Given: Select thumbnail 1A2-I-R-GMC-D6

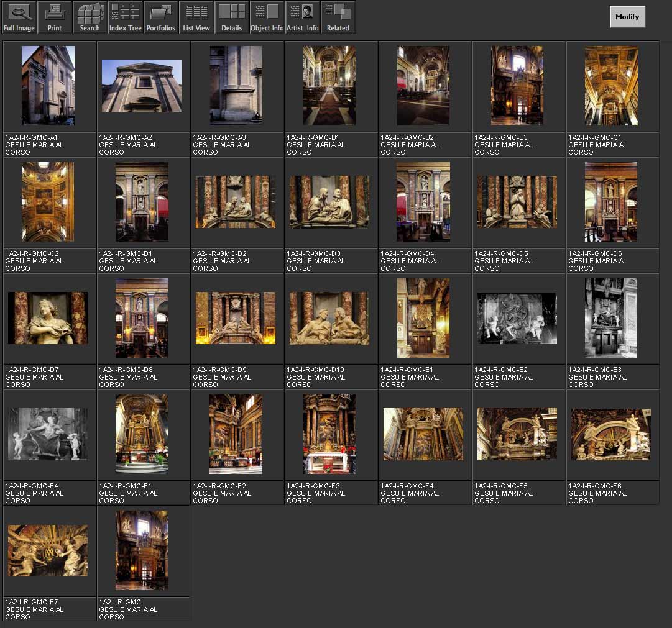Looking at the screenshot, I should coord(611,202).
